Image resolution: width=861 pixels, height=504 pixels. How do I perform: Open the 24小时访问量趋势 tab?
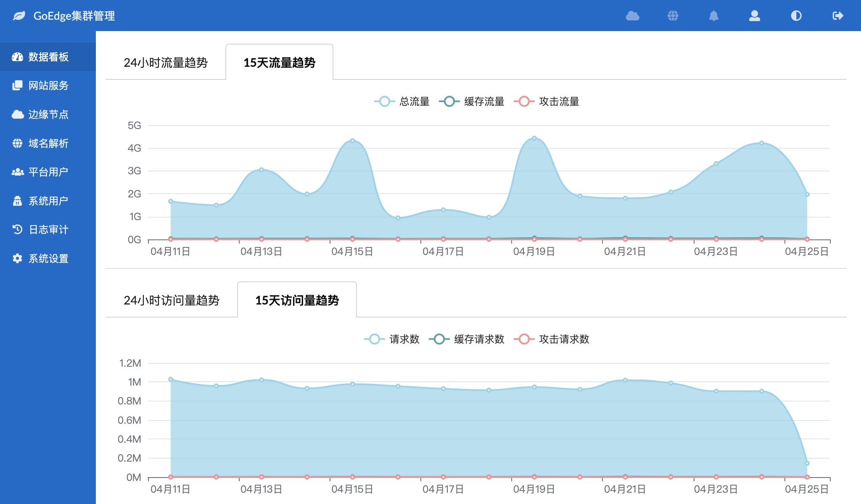click(172, 300)
